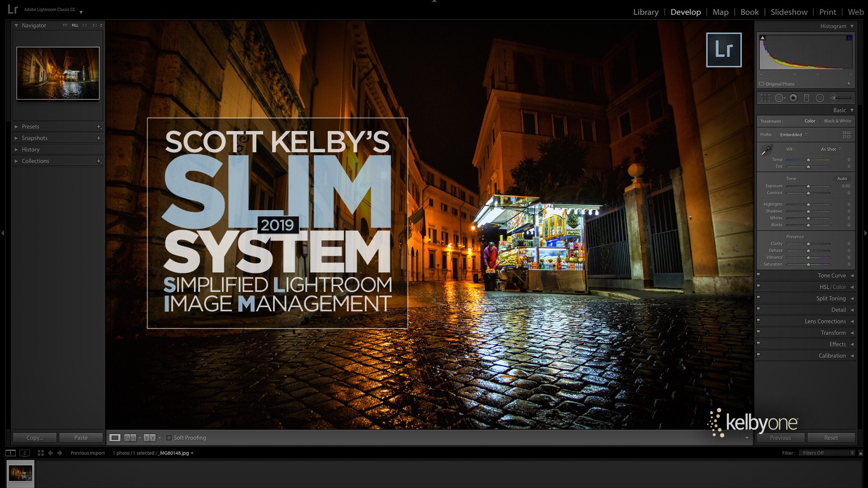Image resolution: width=868 pixels, height=488 pixels.
Task: Switch to the Develop module
Action: [x=685, y=12]
